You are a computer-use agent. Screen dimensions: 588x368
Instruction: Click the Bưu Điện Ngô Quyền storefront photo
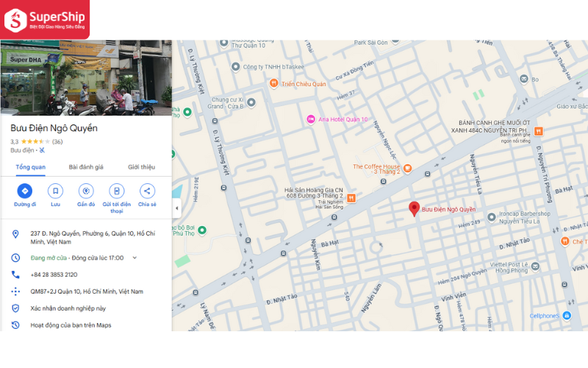(86, 77)
